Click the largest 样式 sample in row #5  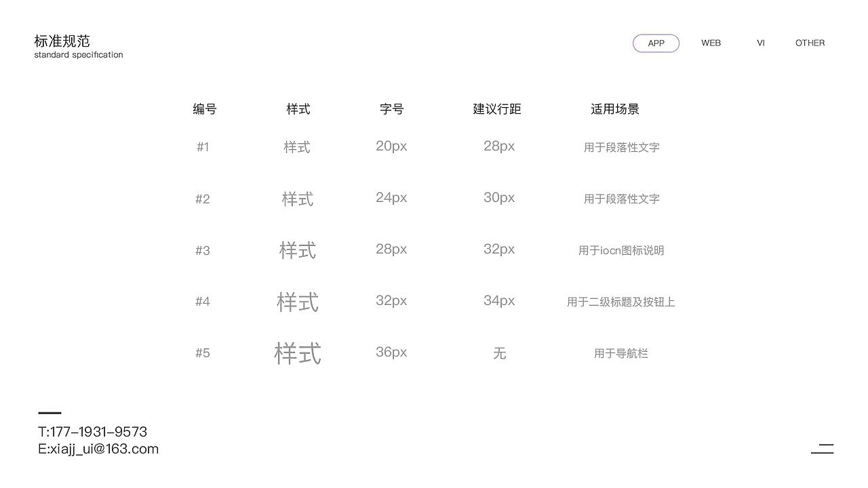[297, 353]
